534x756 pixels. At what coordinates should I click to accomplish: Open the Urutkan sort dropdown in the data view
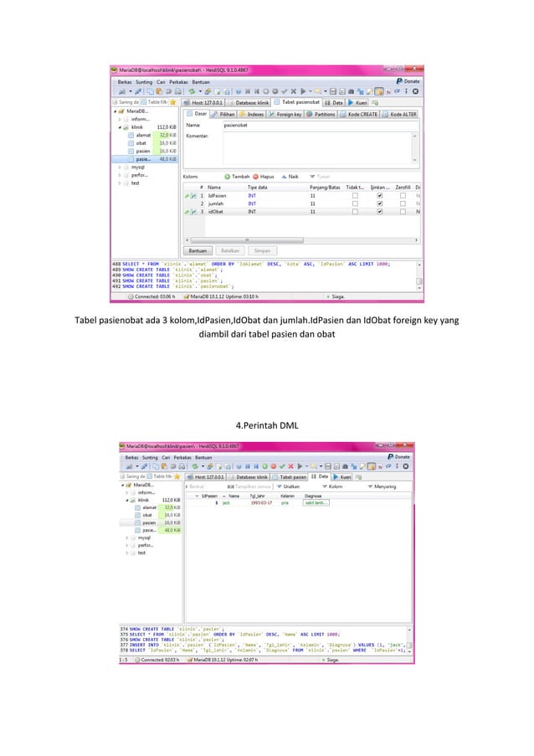[x=288, y=486]
